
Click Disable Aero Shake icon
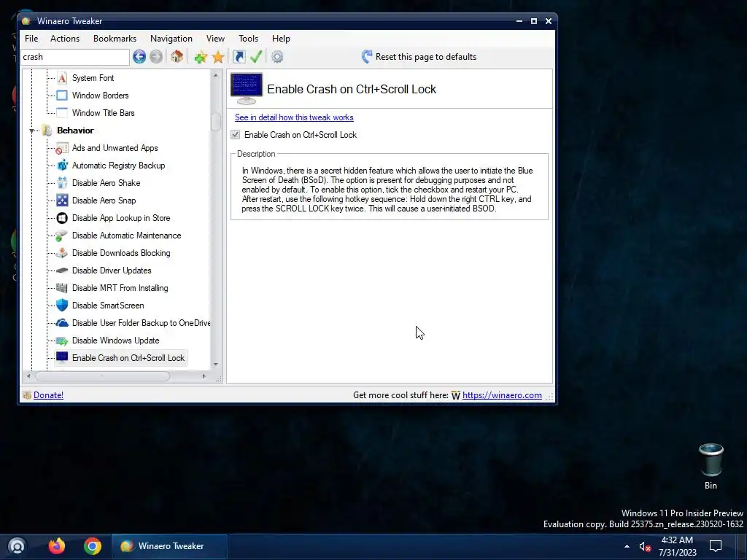62,183
